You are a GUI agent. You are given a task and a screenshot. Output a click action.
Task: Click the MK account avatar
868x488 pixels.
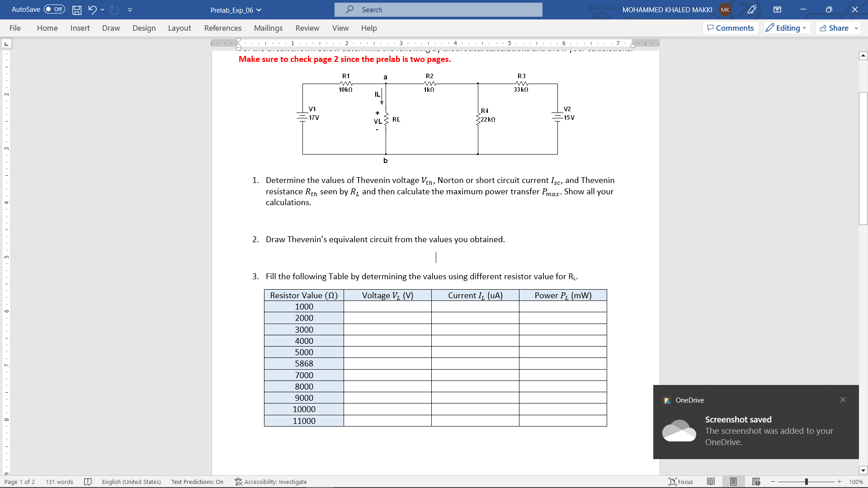(x=725, y=9)
